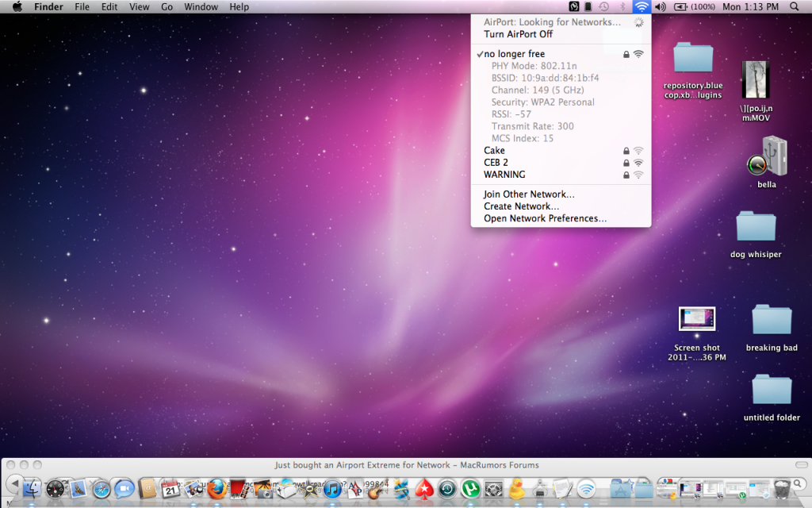The image size is (812, 508).
Task: Turn AirPort Off
Action: 561,34
